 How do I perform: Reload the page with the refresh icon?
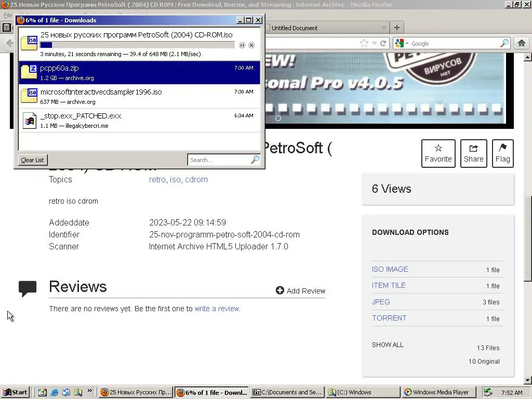[383, 43]
